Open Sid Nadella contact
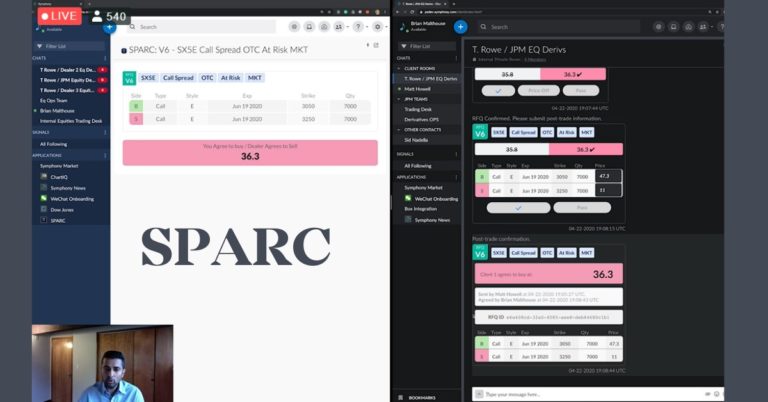 (416, 140)
